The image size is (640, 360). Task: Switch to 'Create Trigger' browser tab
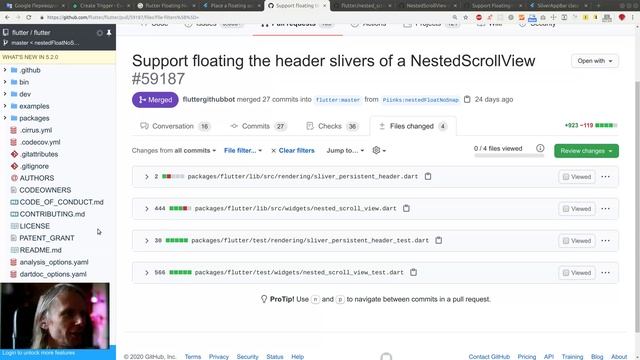point(100,6)
